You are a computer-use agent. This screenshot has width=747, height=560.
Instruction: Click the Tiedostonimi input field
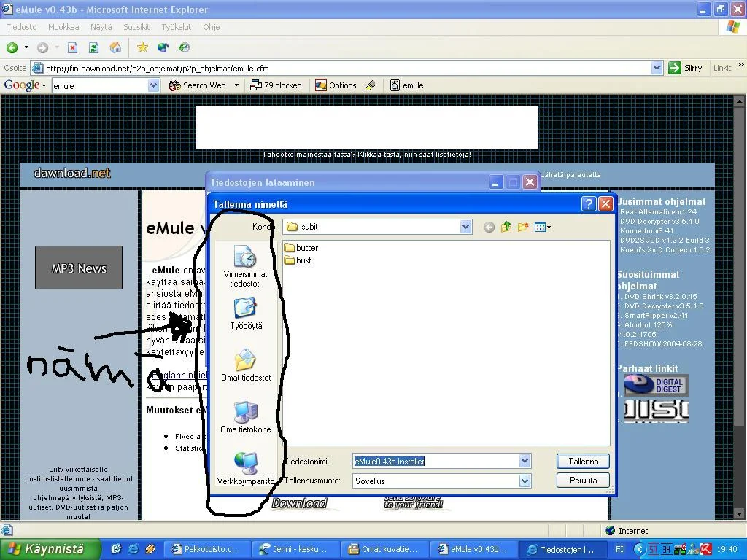pos(435,462)
